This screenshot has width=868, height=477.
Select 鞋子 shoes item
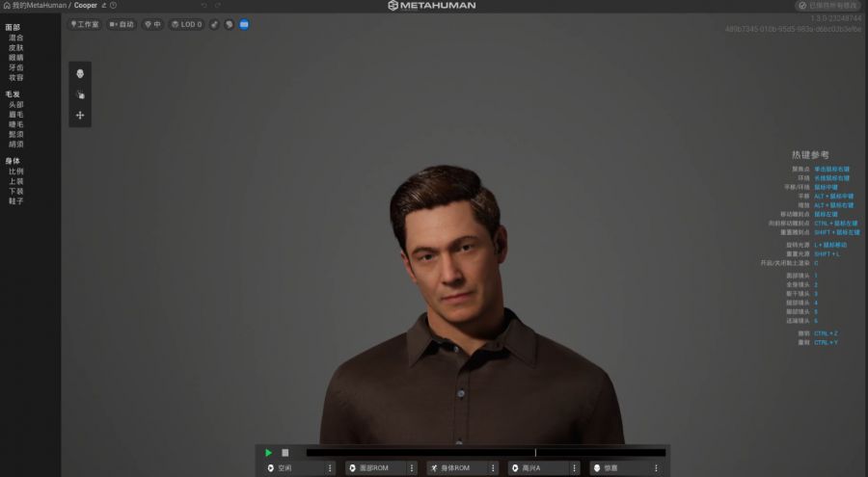pos(16,200)
